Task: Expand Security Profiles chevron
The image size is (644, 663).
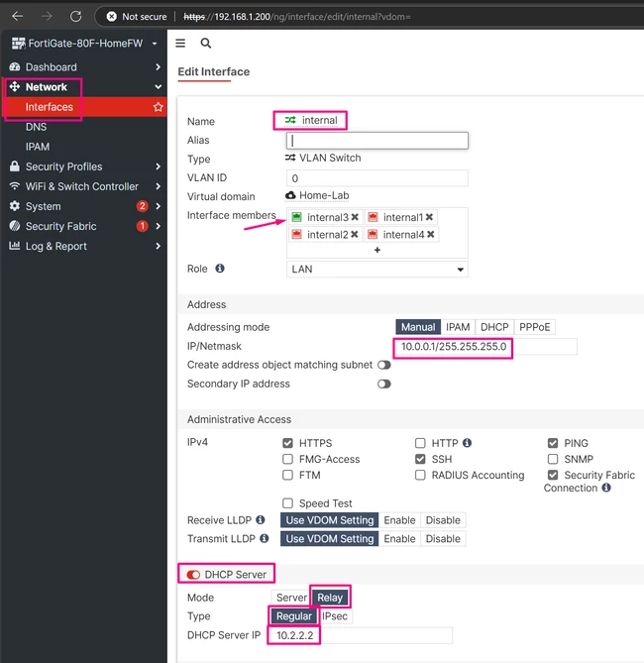Action: coord(158,166)
